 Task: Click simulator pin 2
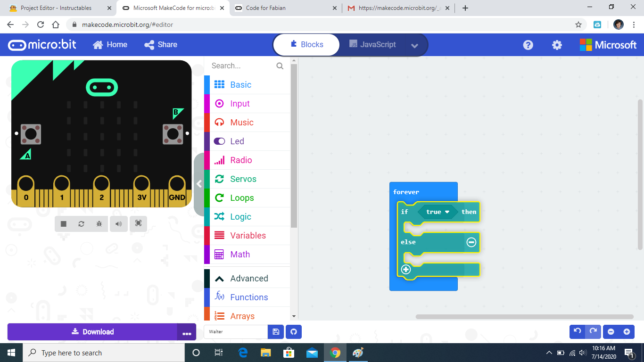click(x=102, y=190)
